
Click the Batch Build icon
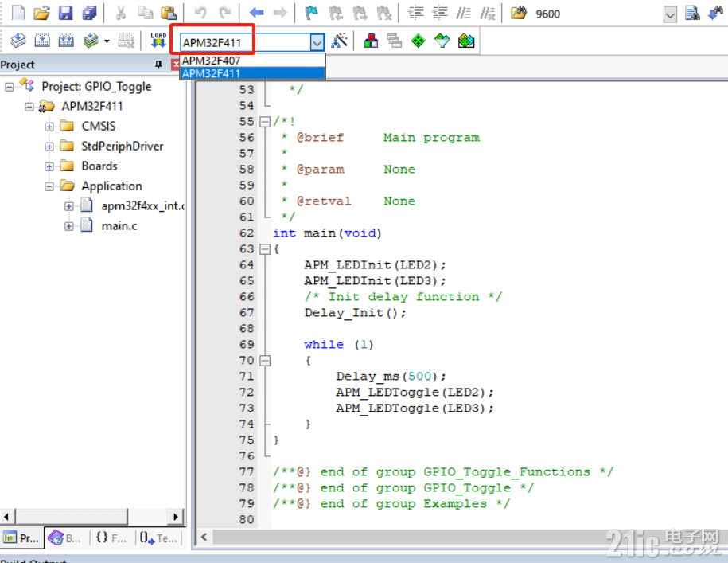point(91,41)
